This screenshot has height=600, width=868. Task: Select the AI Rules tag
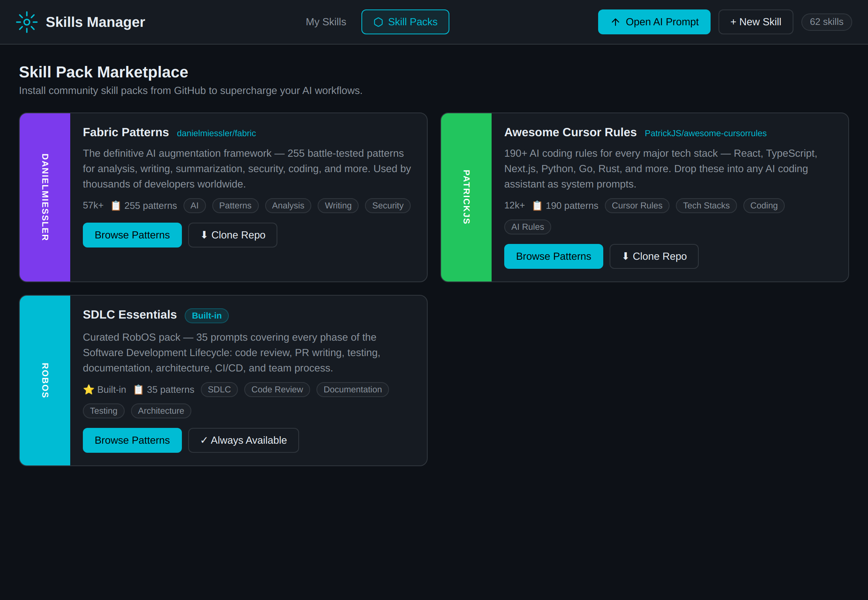(x=528, y=227)
